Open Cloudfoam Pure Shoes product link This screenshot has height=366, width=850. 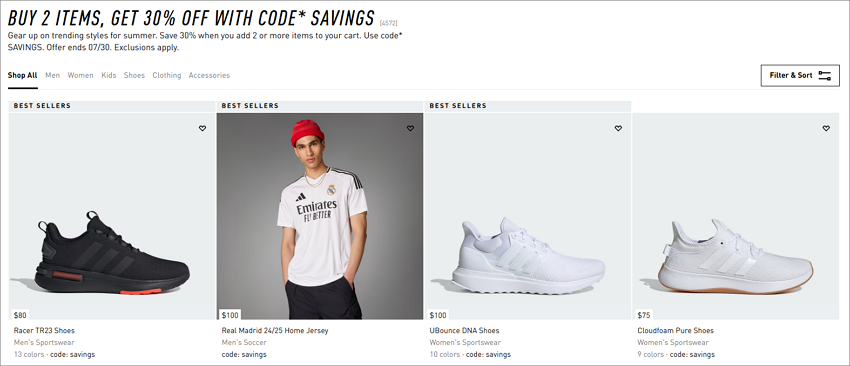pos(675,330)
